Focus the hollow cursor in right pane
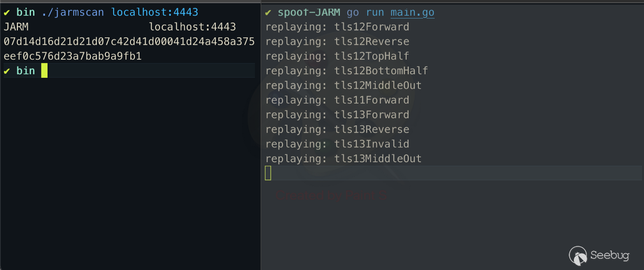Image resolution: width=644 pixels, height=270 pixels. pyautogui.click(x=268, y=173)
